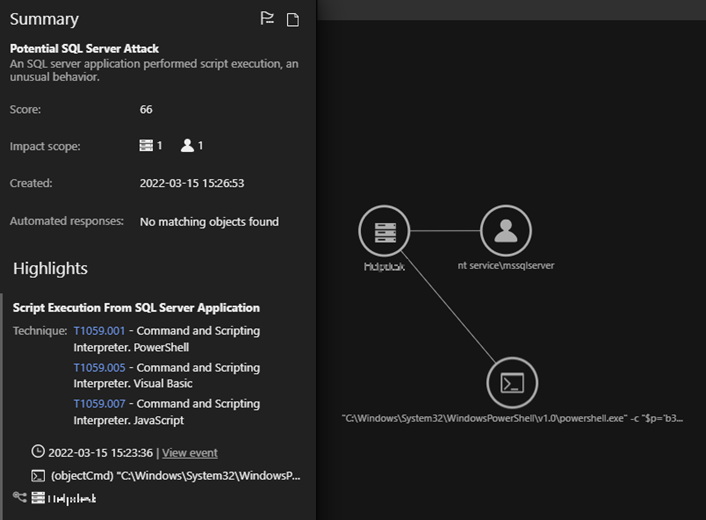The image size is (706, 520).
Task: Open the T1059.001 technique link
Action: coord(99,331)
